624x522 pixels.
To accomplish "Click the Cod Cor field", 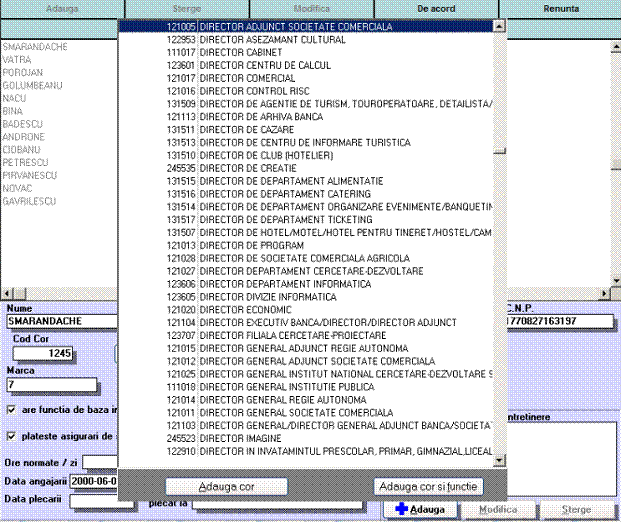I will [42, 353].
